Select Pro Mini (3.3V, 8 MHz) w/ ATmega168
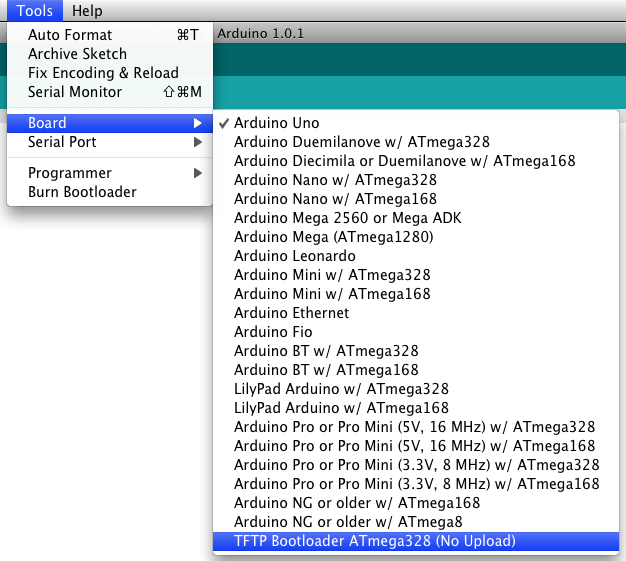This screenshot has width=626, height=561. coord(416,484)
